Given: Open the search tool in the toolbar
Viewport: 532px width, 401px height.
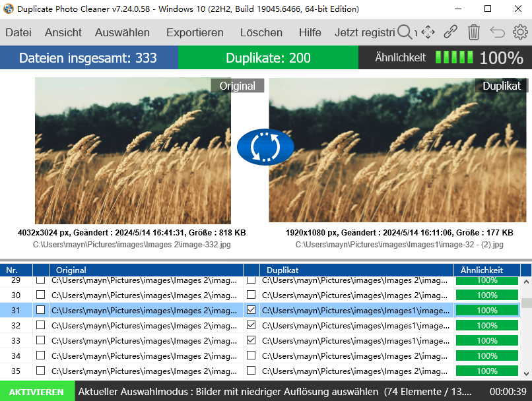Looking at the screenshot, I should (404, 32).
